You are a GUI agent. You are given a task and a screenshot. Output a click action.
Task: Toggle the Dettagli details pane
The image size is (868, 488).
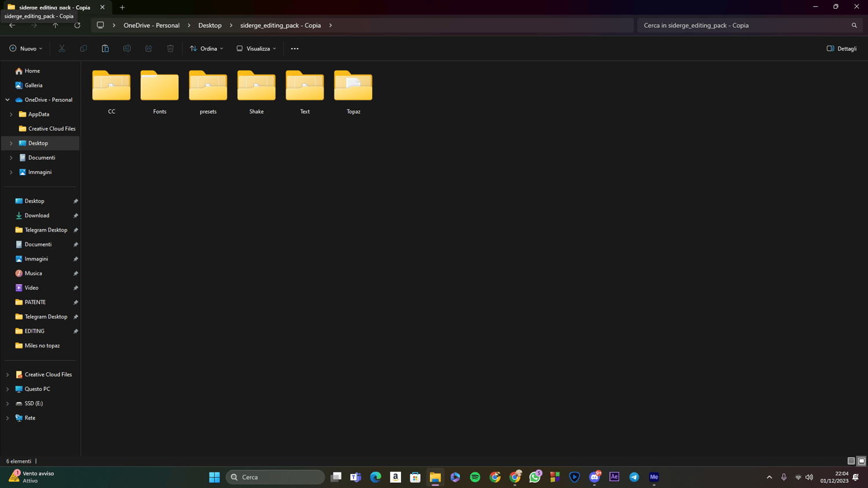click(842, 49)
